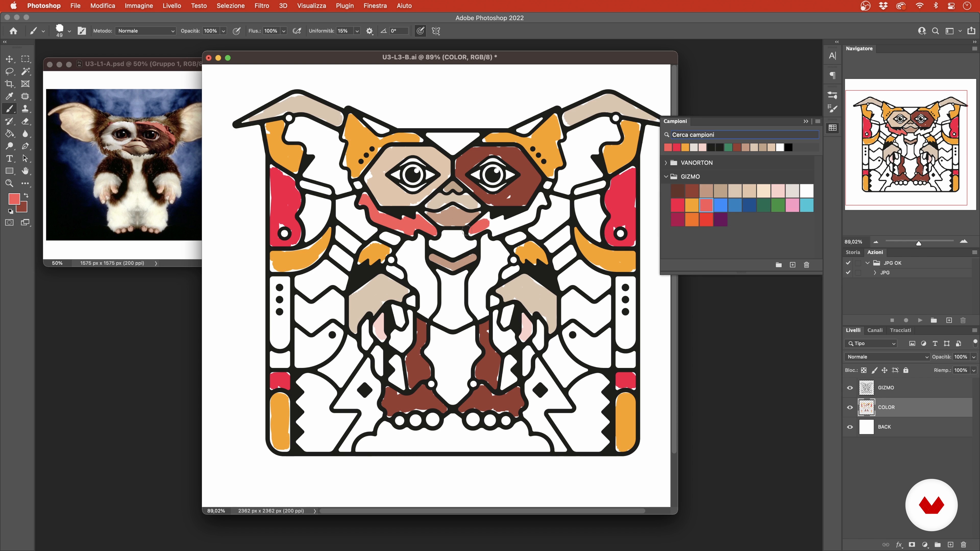Select the Pen tool
980x551 pixels.
click(x=25, y=146)
